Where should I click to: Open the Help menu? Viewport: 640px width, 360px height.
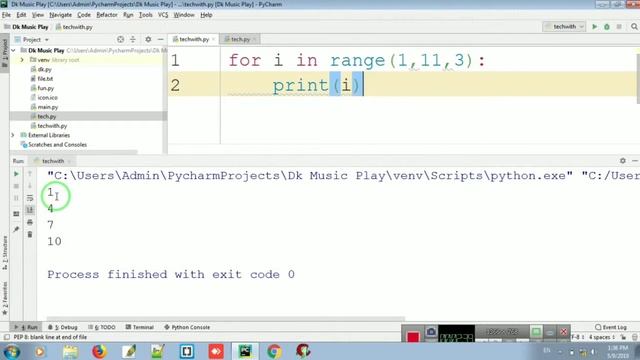[206, 15]
